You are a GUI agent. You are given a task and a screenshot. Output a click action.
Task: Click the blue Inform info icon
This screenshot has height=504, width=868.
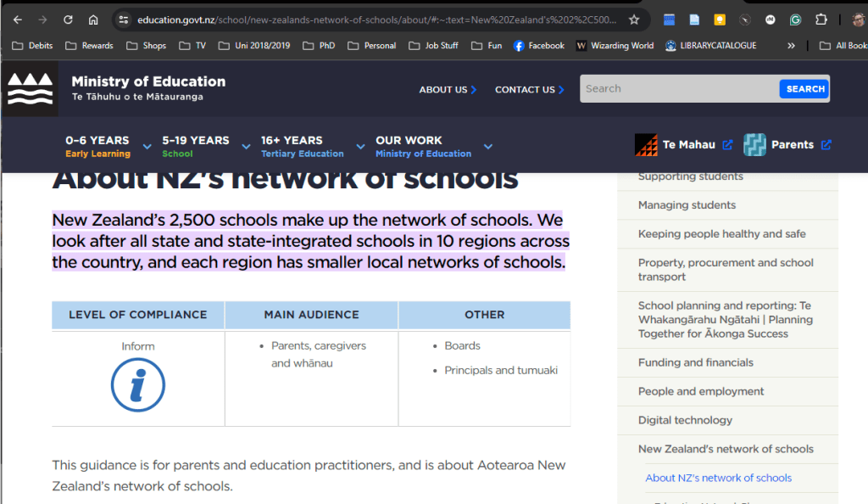(137, 385)
